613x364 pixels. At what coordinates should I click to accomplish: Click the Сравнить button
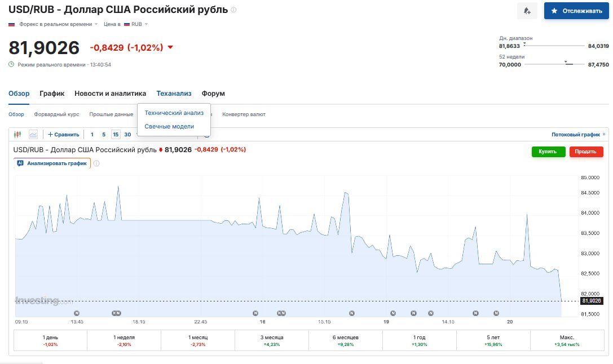point(63,134)
